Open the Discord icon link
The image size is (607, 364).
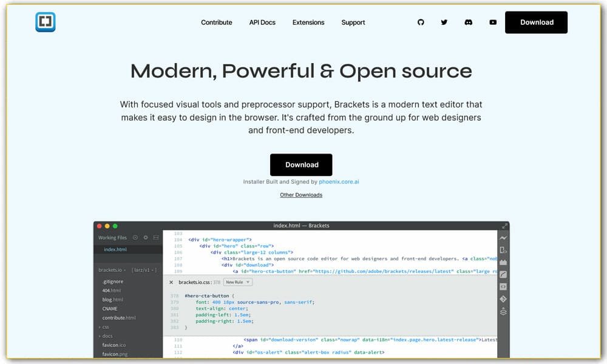click(x=469, y=22)
